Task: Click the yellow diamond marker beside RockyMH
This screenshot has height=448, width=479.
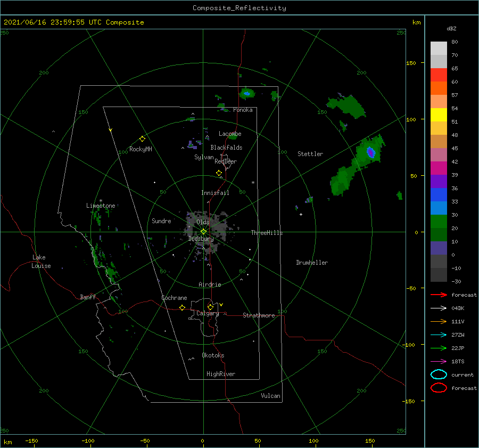Action: pyautogui.click(x=142, y=139)
